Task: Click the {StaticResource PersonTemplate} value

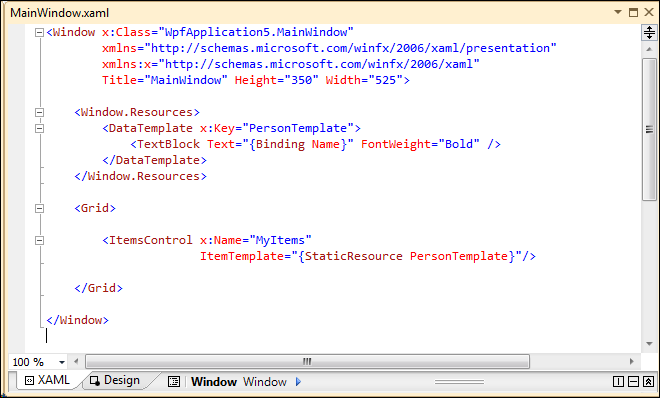Action: pos(407,256)
